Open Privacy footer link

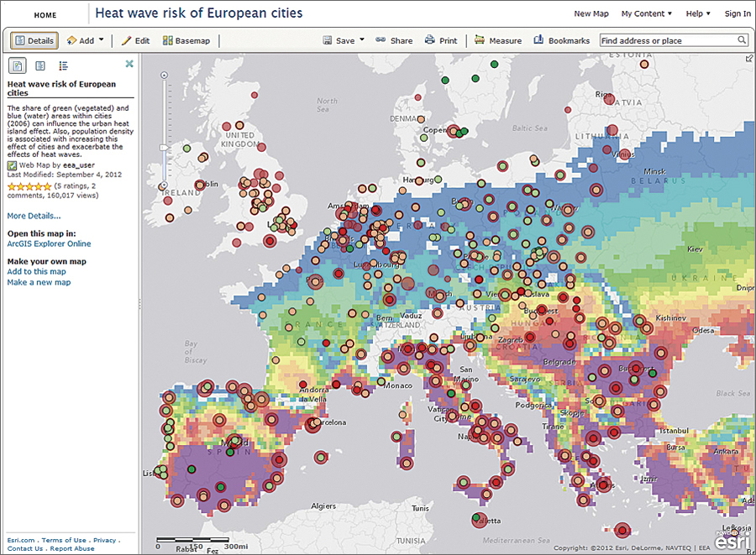click(x=105, y=540)
